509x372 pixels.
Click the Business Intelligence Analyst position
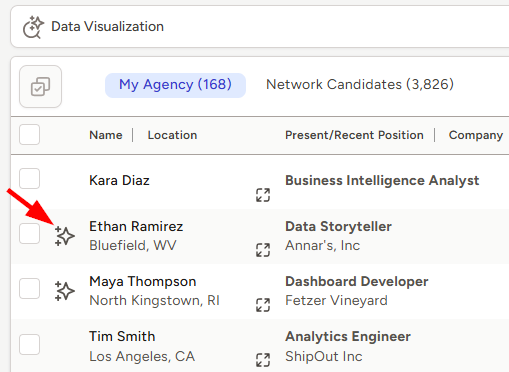382,180
